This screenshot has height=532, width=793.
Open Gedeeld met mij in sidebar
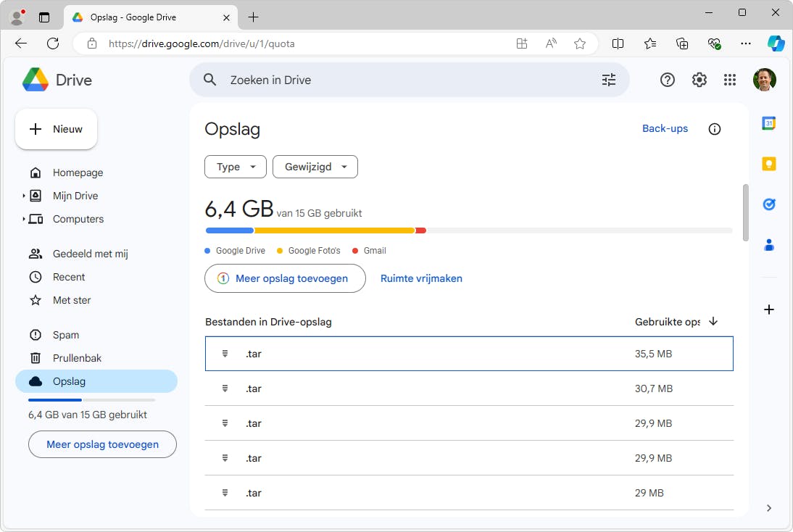[90, 254]
